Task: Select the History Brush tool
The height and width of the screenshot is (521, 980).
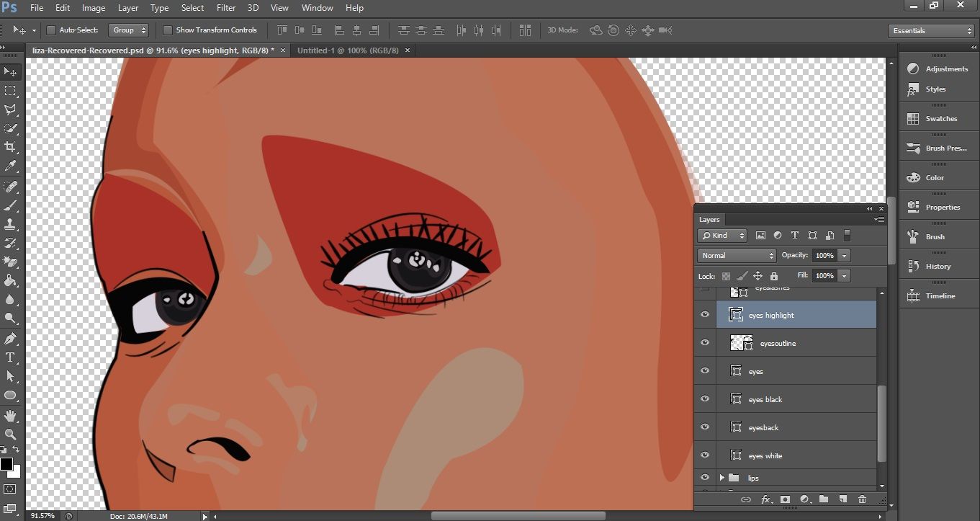Action: 11,243
